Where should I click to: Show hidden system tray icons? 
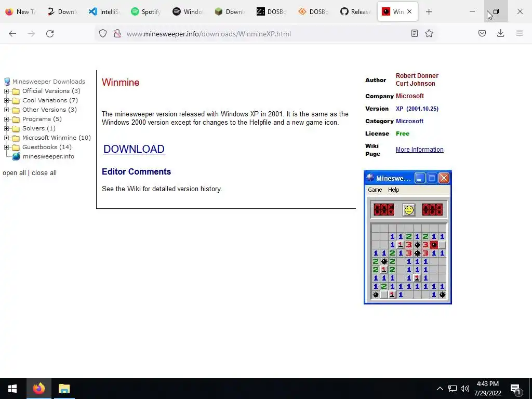[x=440, y=389]
